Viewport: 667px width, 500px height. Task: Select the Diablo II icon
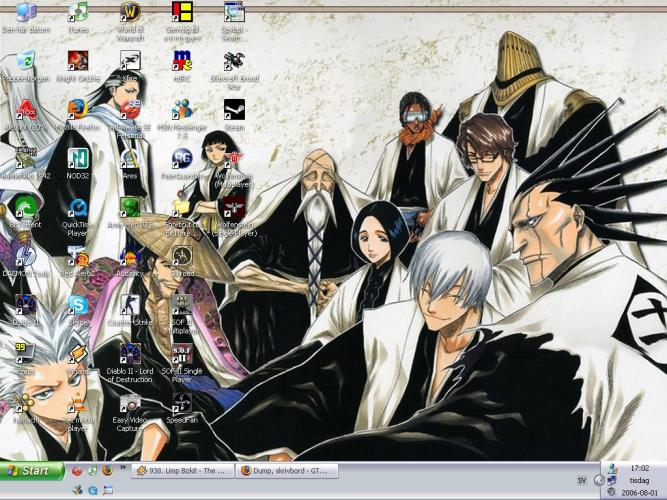pos(26,310)
